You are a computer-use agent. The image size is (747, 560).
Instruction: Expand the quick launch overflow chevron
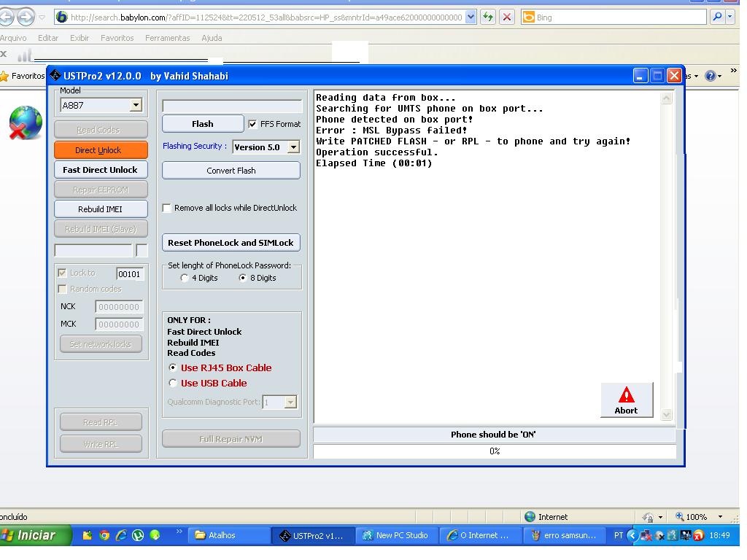coord(179,531)
